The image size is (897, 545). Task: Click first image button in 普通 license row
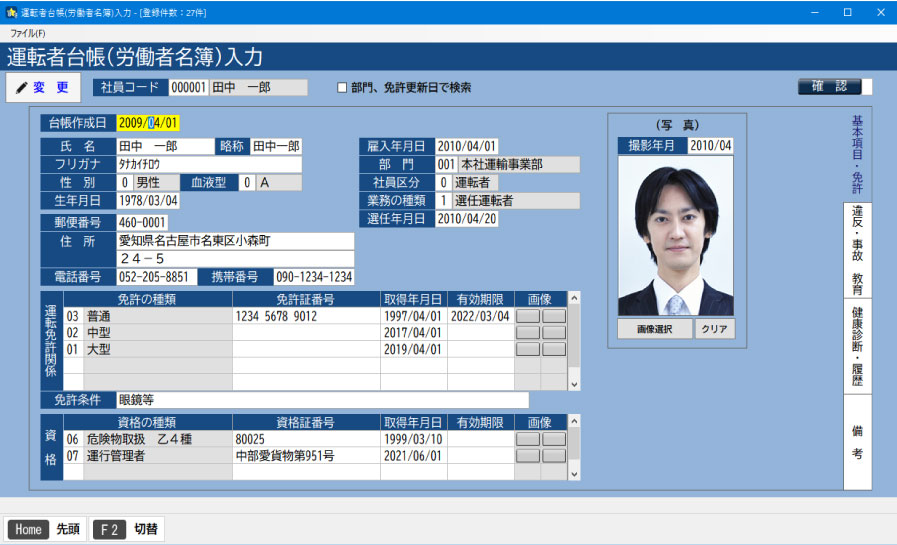pos(528,316)
